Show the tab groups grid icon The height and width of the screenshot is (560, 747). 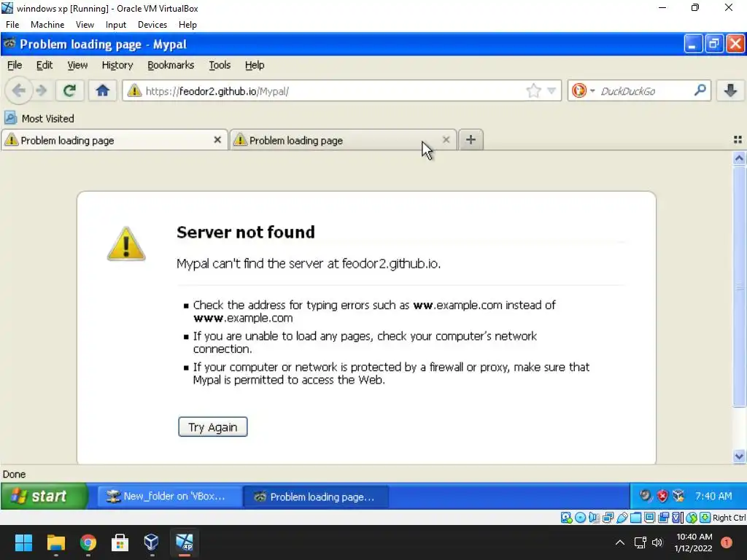coord(738,139)
